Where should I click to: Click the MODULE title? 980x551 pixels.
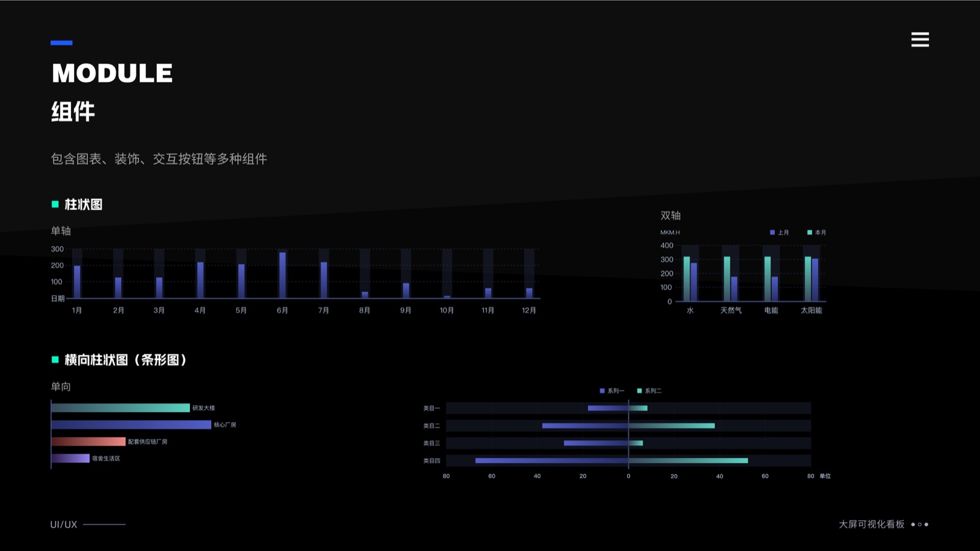[112, 73]
